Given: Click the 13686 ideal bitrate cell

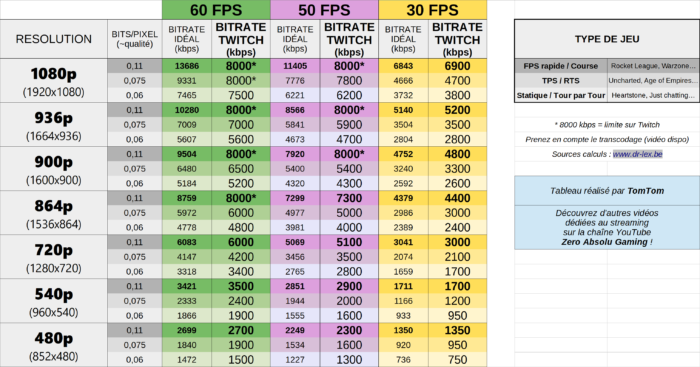Looking at the screenshot, I should (187, 66).
